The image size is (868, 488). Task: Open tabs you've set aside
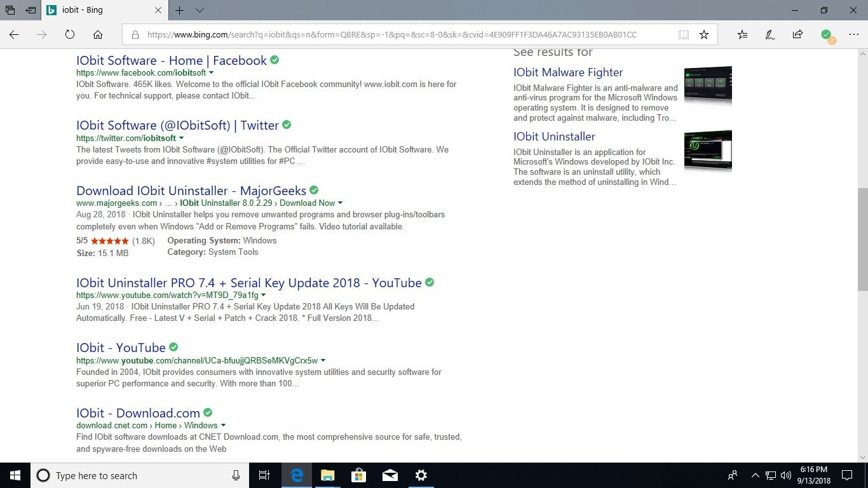click(10, 10)
